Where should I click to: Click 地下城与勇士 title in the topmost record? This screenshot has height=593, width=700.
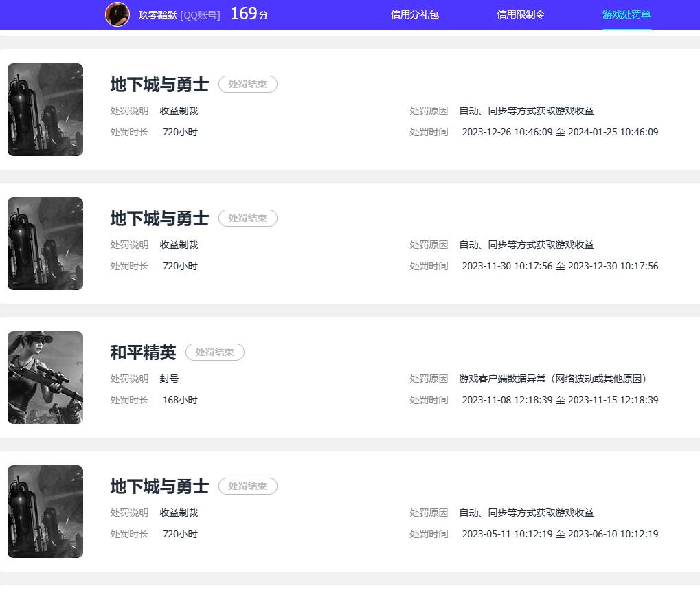(159, 85)
